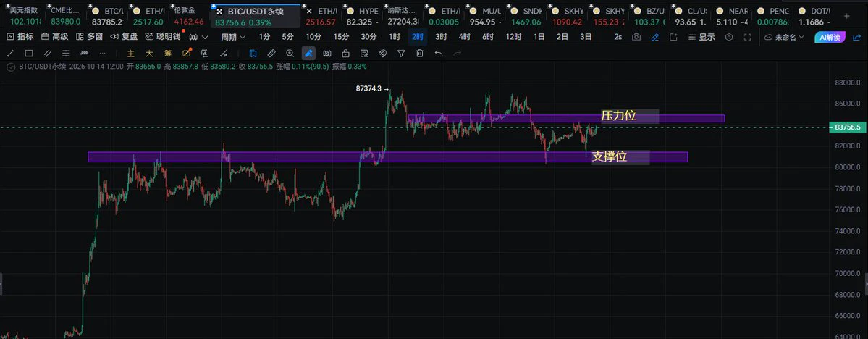Open the 指标 indicators button
Screen dimensions: 868x339
pyautogui.click(x=20, y=37)
